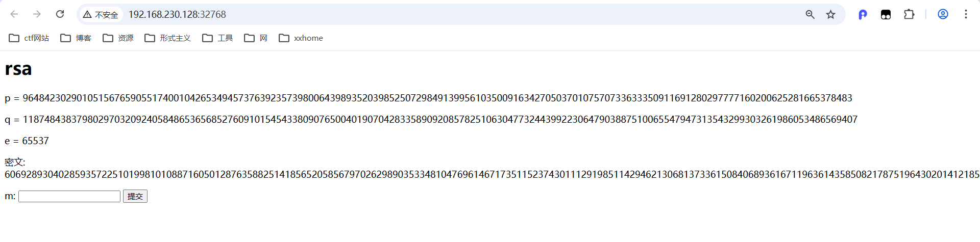
Task: Open the 形式主义 bookmark folder
Action: pos(167,38)
